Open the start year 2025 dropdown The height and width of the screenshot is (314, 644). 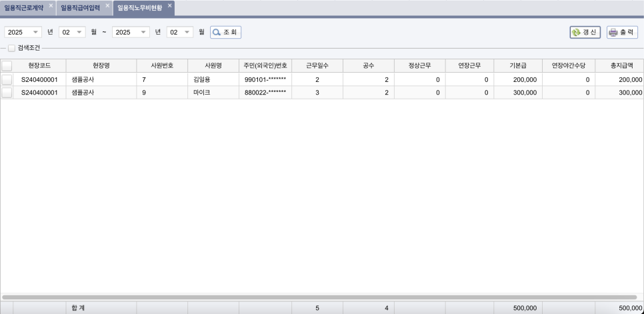pos(23,33)
